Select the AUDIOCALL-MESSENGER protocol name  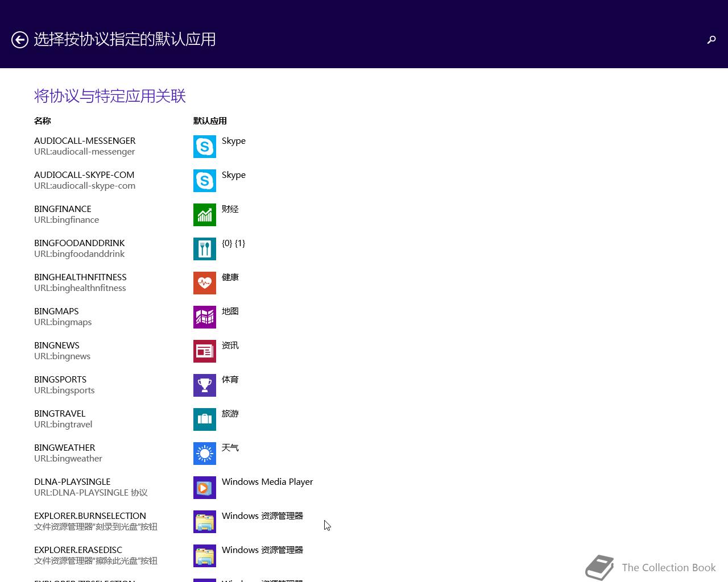tap(85, 141)
